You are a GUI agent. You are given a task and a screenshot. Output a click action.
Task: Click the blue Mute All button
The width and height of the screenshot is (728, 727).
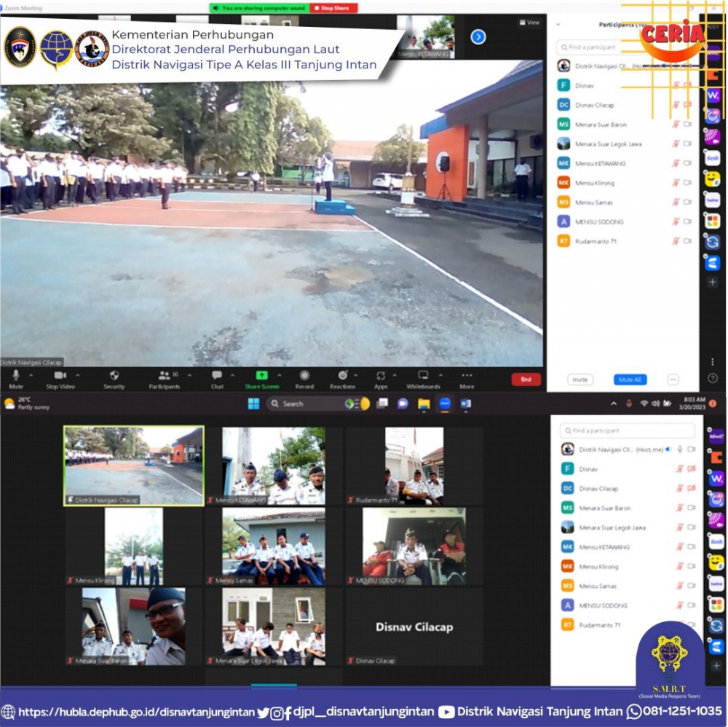pyautogui.click(x=630, y=380)
